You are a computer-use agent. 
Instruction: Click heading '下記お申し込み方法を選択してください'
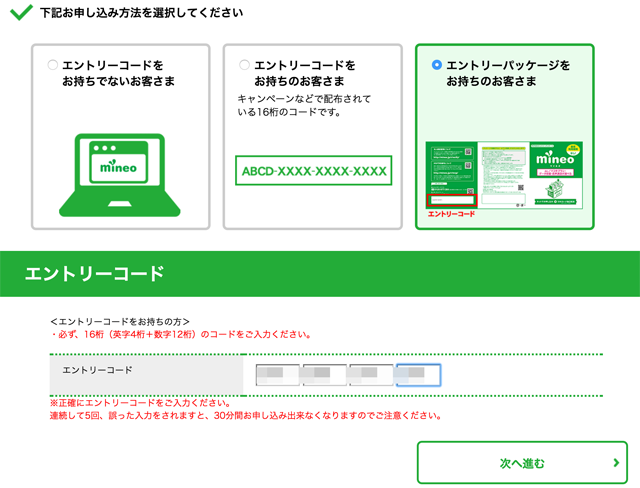point(141,13)
